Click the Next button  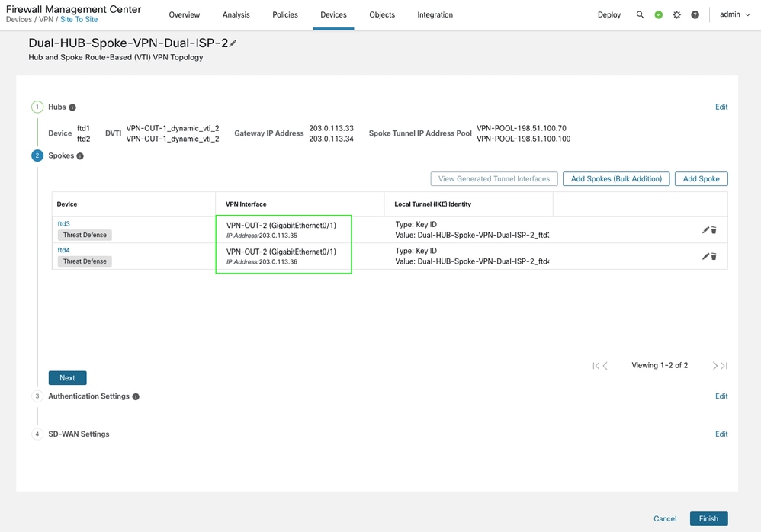pyautogui.click(x=67, y=378)
